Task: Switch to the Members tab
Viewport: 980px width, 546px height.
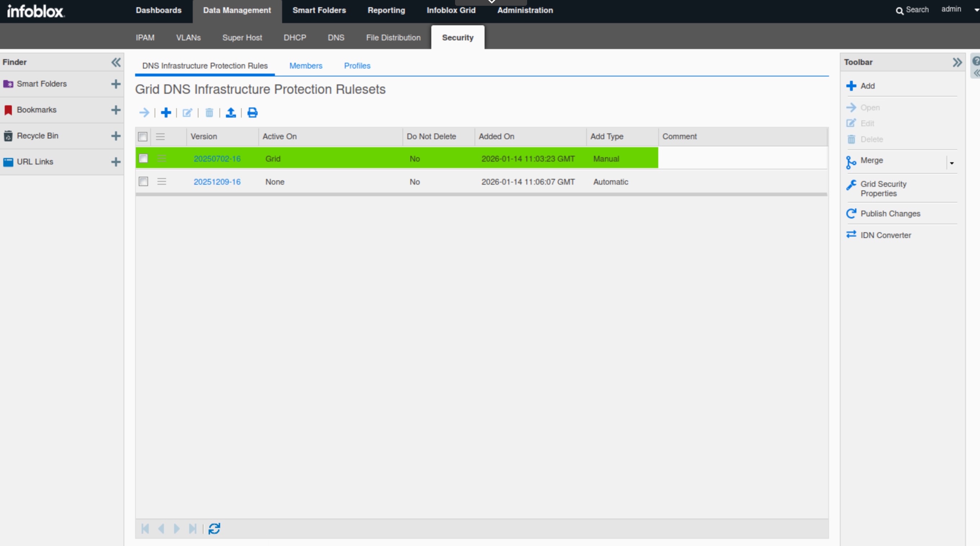Action: pos(306,66)
